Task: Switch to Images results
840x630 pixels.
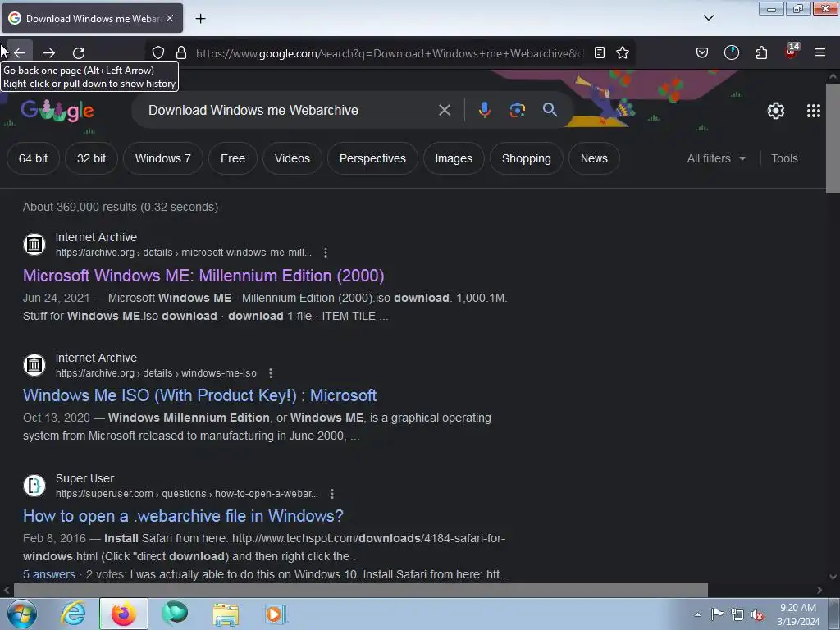Action: coord(454,158)
